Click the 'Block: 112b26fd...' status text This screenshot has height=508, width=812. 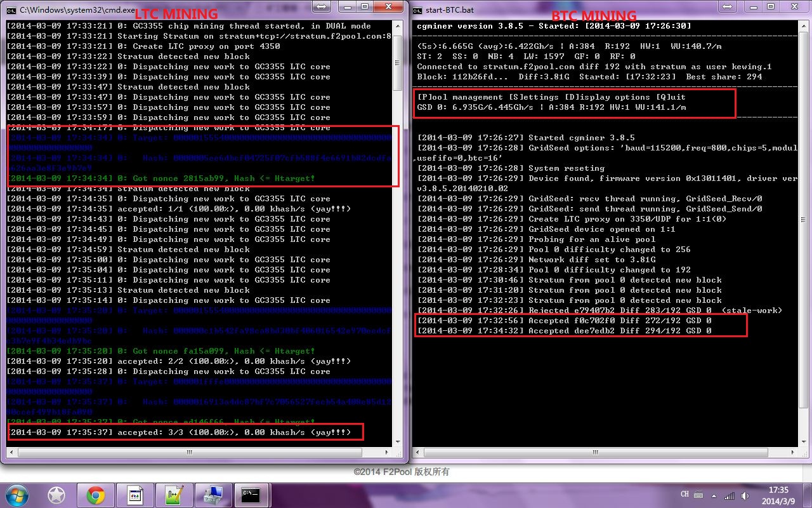(462, 77)
